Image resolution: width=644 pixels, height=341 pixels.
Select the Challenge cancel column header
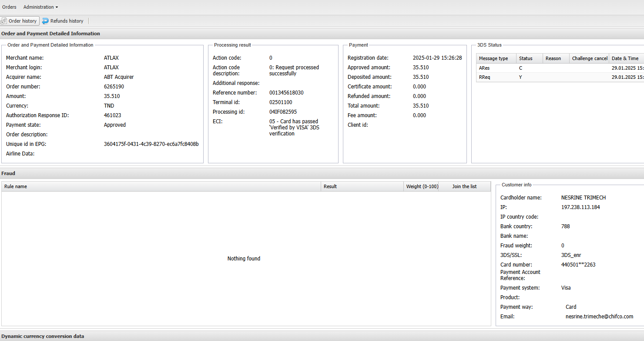pyautogui.click(x=589, y=58)
